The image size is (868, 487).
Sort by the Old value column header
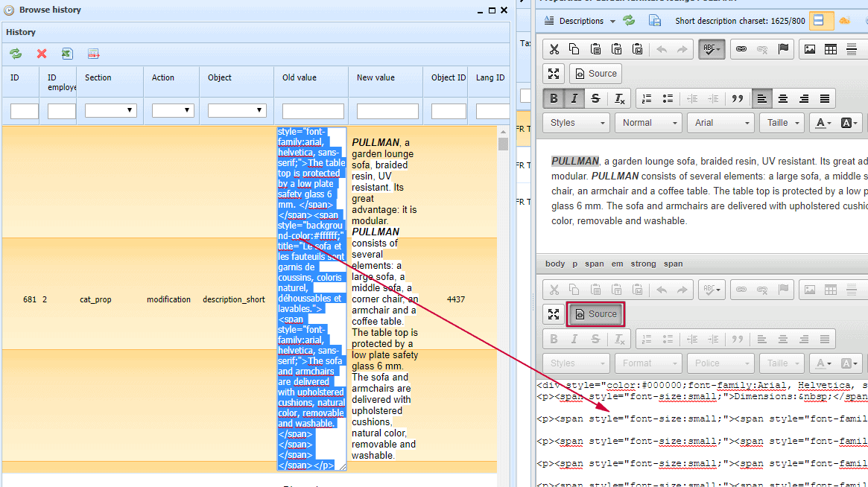[x=300, y=77]
